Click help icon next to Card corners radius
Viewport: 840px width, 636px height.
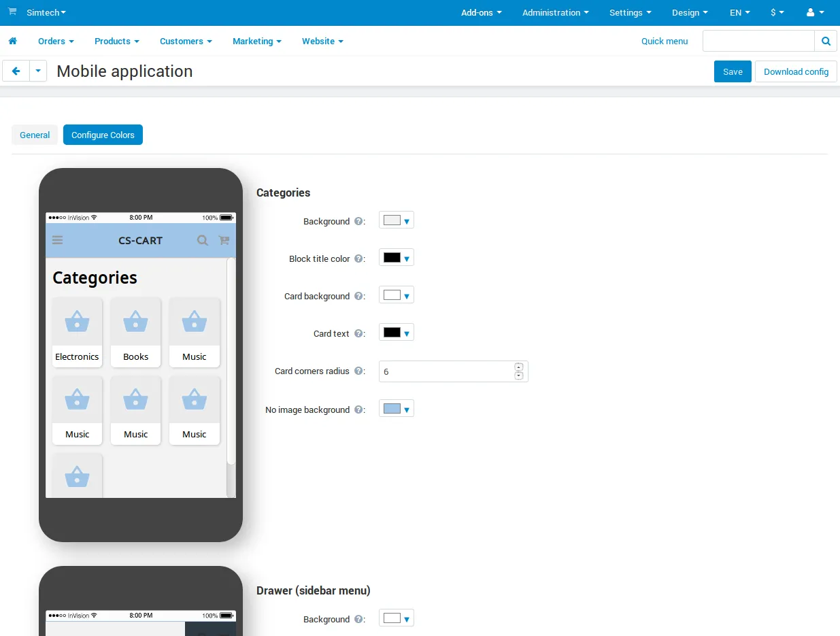click(358, 371)
